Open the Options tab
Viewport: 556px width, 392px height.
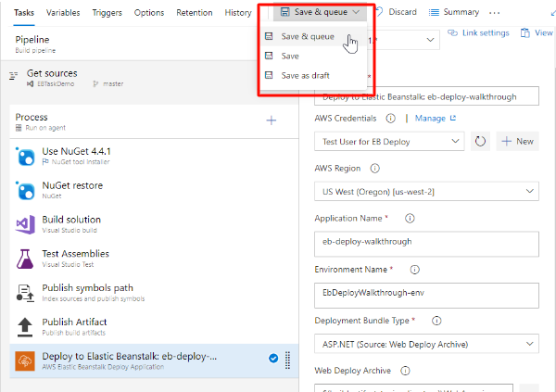click(x=149, y=13)
